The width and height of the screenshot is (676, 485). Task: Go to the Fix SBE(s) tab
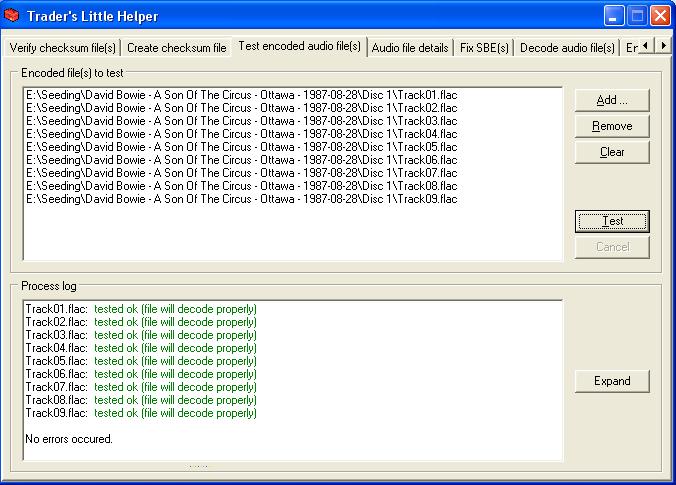[484, 48]
